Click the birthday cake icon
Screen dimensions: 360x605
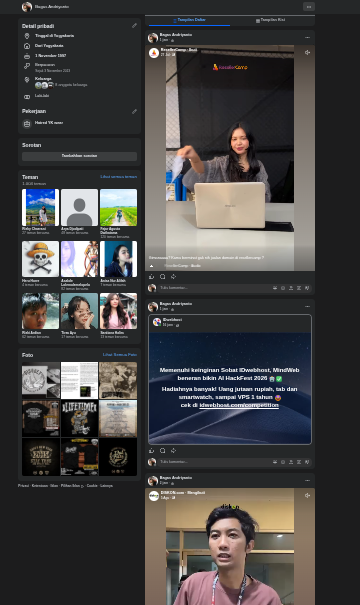point(27,56)
